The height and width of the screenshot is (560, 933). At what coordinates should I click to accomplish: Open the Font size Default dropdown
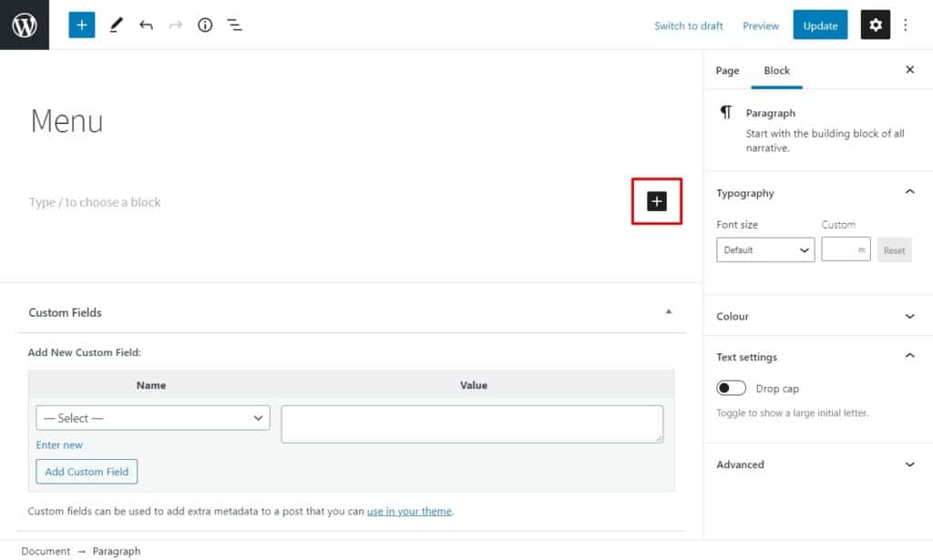pyautogui.click(x=764, y=249)
